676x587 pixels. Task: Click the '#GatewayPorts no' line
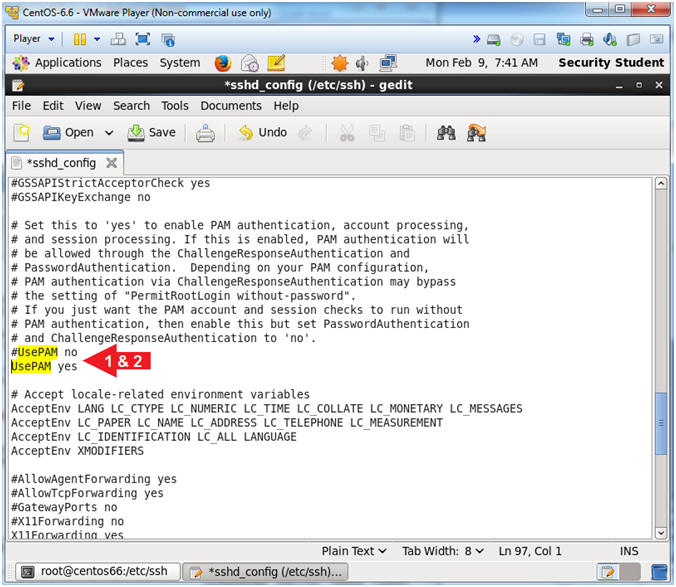click(64, 507)
